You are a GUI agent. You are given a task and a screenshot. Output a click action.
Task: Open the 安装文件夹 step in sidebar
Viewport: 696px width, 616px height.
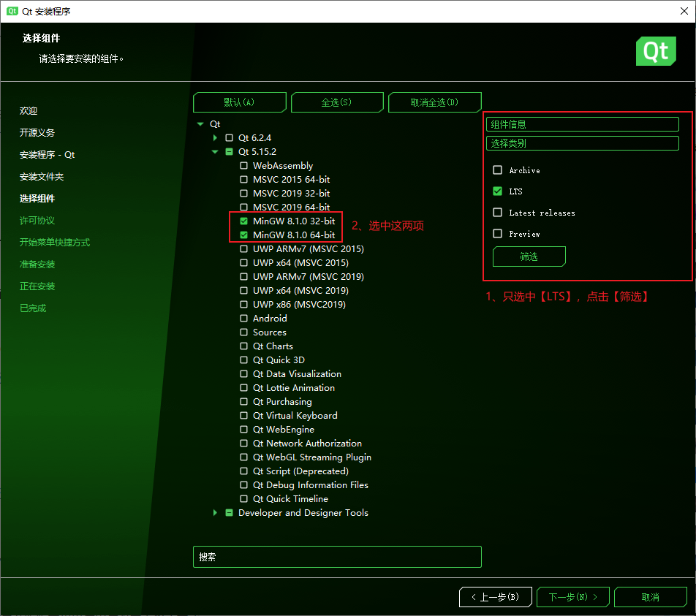[x=42, y=177]
